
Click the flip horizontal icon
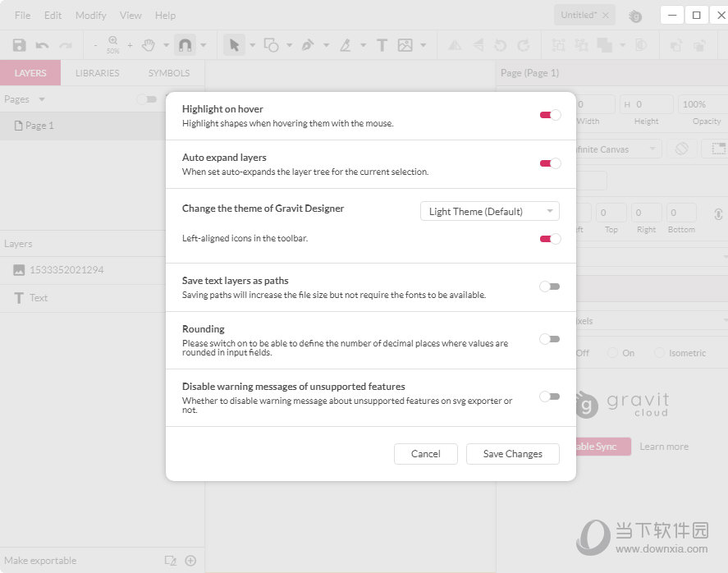(455, 45)
